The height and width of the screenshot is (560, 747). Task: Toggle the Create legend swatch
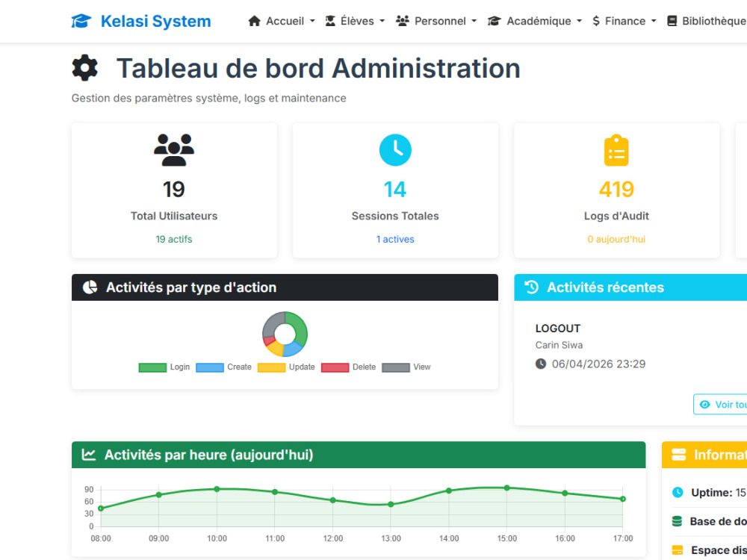[210, 367]
